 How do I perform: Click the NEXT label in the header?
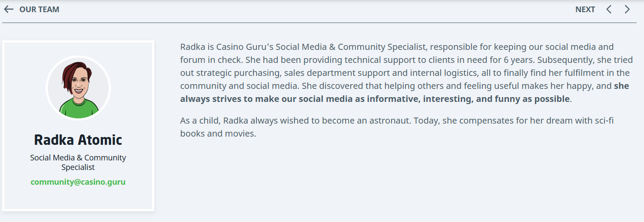pyautogui.click(x=585, y=10)
